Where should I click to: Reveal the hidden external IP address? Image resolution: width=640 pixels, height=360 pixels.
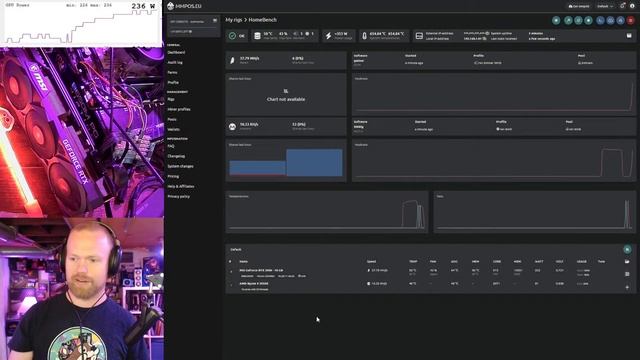[487, 33]
